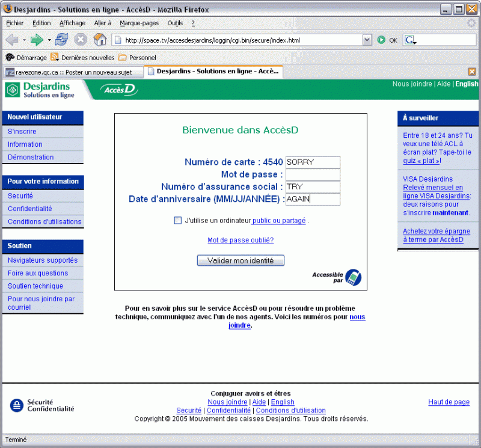Open the Fichier menu
Image resolution: width=481 pixels, height=448 pixels.
[14, 23]
